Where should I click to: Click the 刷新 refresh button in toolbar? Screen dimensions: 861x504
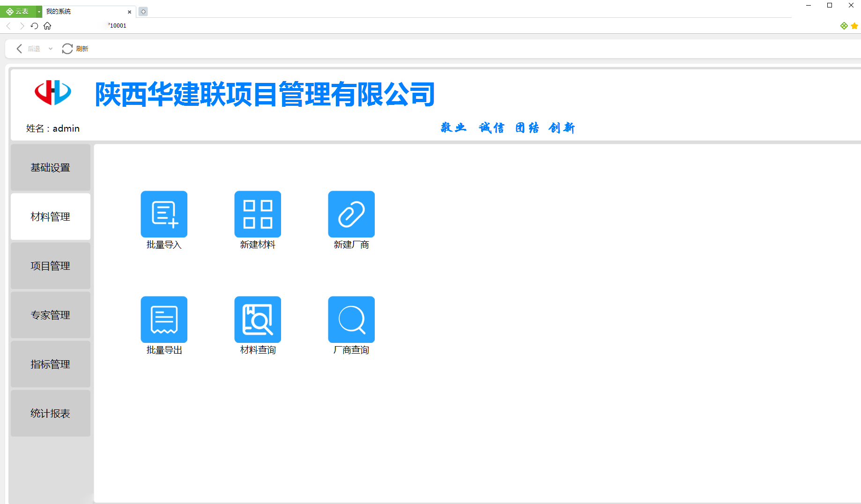(75, 49)
